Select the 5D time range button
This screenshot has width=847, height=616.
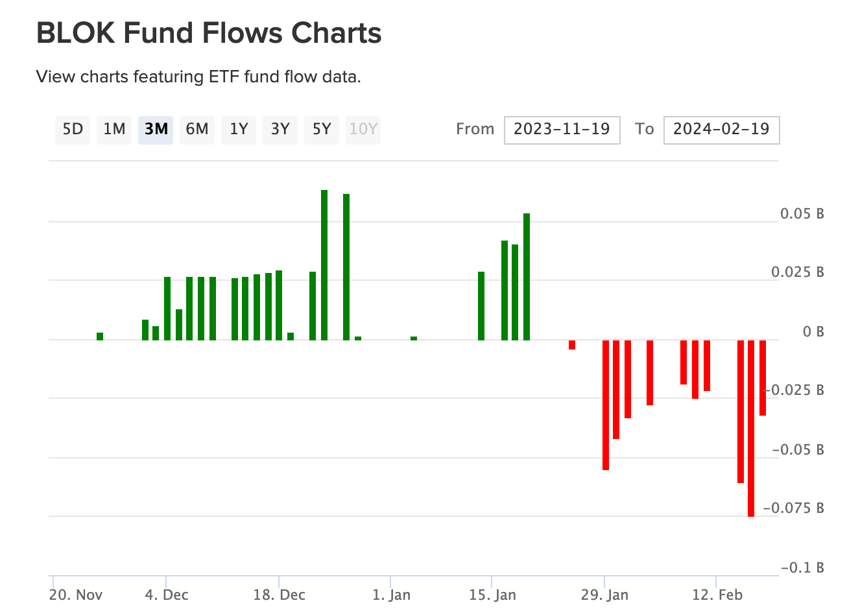pyautogui.click(x=73, y=129)
